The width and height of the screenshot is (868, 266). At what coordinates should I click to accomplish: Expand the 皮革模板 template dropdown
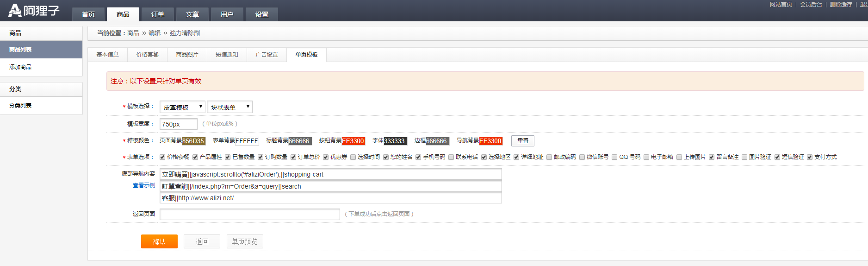(182, 107)
